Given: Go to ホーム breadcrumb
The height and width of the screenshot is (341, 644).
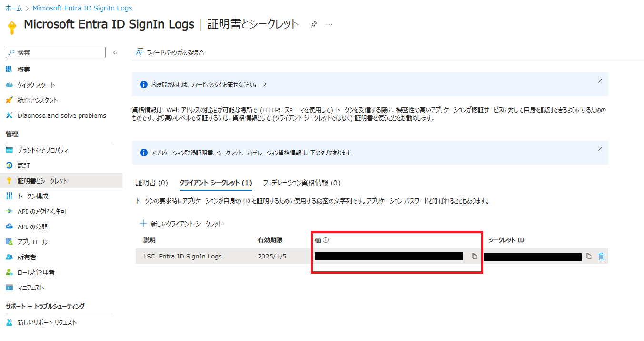Looking at the screenshot, I should pos(14,8).
